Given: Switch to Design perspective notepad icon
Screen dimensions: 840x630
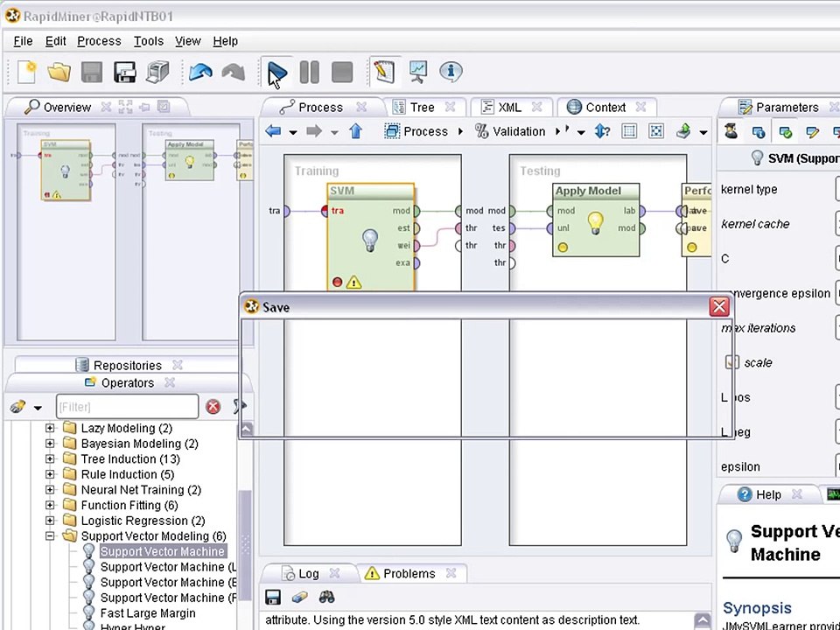Looking at the screenshot, I should (385, 72).
